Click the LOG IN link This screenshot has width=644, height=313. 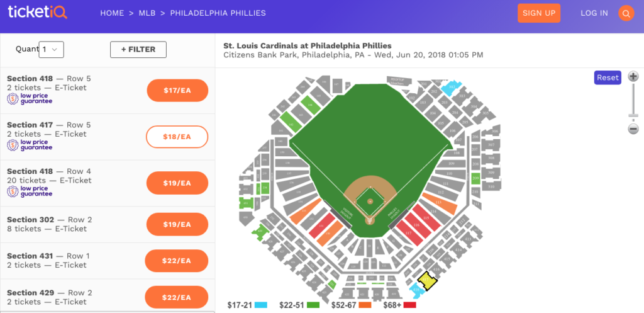point(594,13)
